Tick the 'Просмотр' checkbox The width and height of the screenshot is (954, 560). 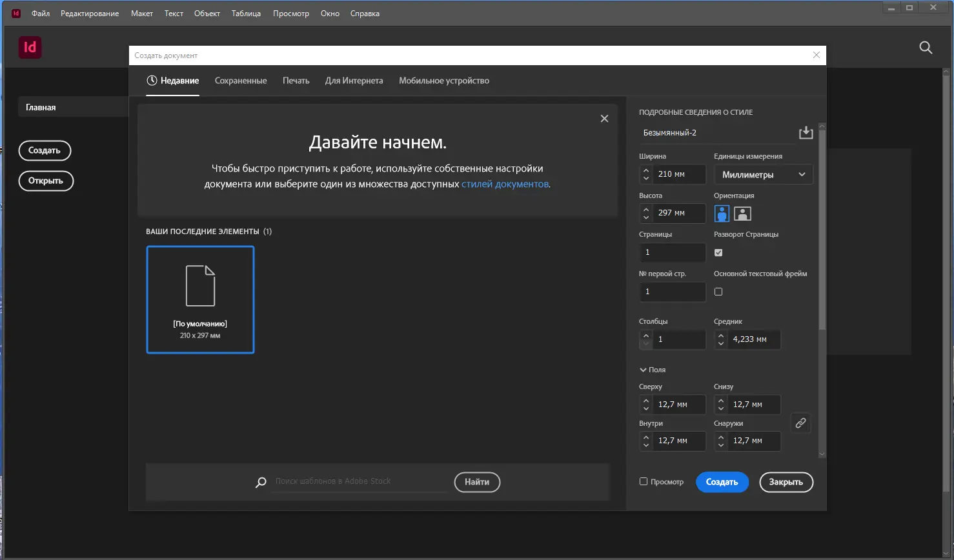[x=644, y=481]
